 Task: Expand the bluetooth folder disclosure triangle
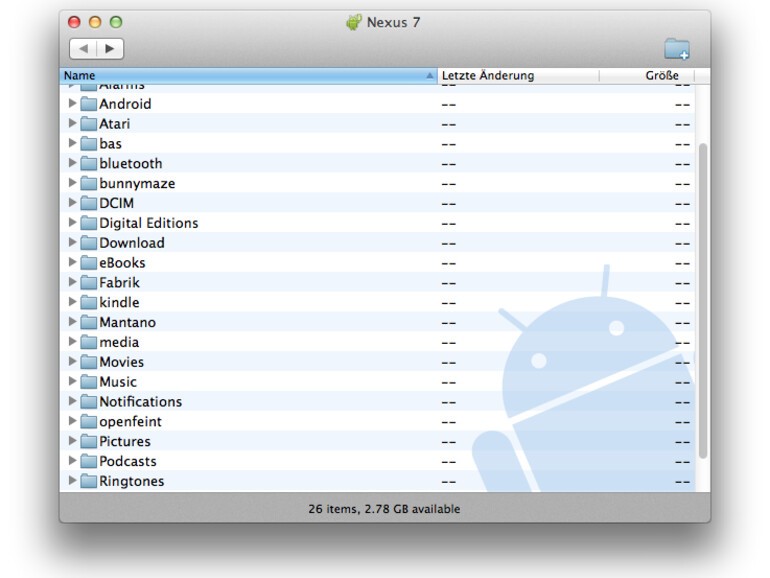[x=72, y=163]
